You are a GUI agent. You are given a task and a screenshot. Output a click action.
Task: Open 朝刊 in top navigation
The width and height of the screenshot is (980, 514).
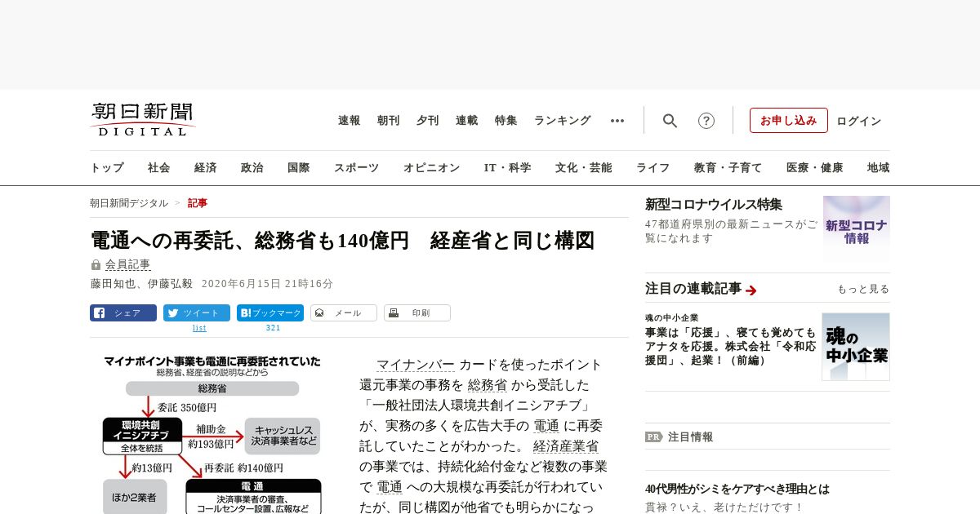tap(389, 121)
